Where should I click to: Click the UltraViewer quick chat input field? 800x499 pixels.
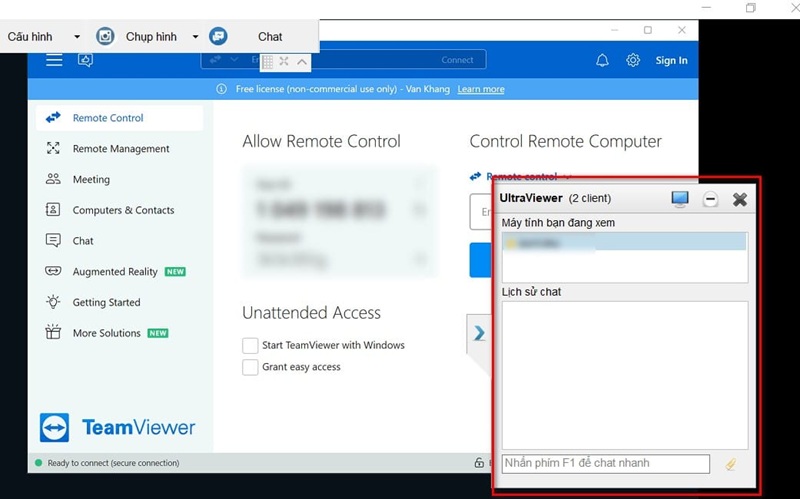(605, 464)
